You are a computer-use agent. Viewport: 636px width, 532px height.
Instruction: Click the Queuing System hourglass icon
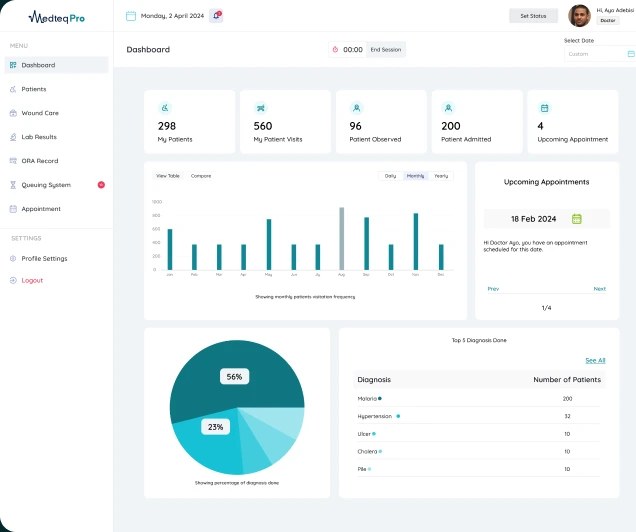click(x=13, y=185)
